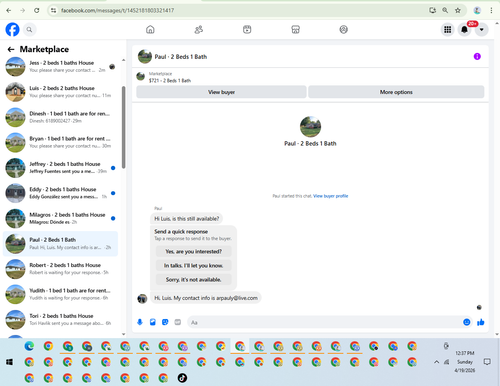Image resolution: width=500 pixels, height=386 pixels.
Task: Click message 'Hi Luis, is this still available?'
Action: (187, 219)
